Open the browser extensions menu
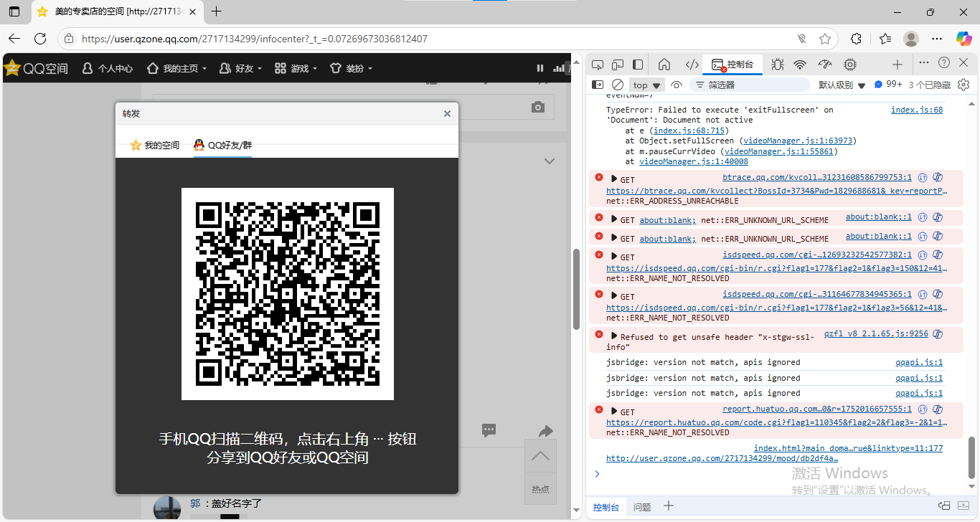This screenshot has height=522, width=980. [x=856, y=39]
